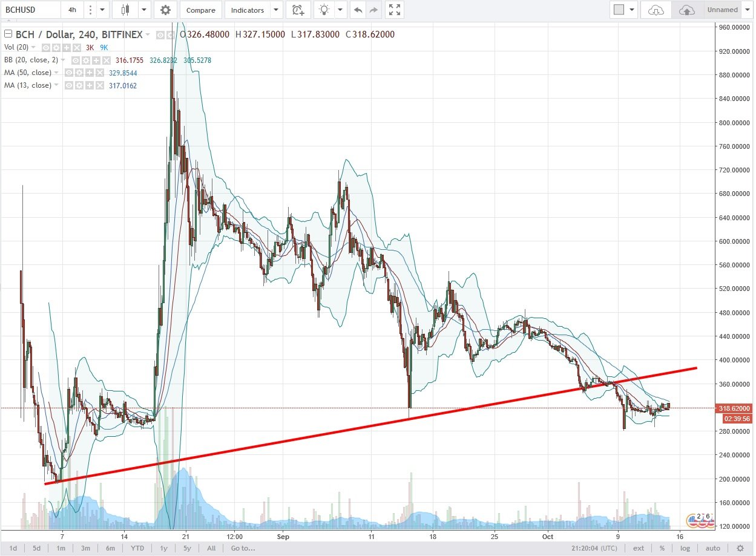
Task: Redo last chart action
Action: [372, 10]
